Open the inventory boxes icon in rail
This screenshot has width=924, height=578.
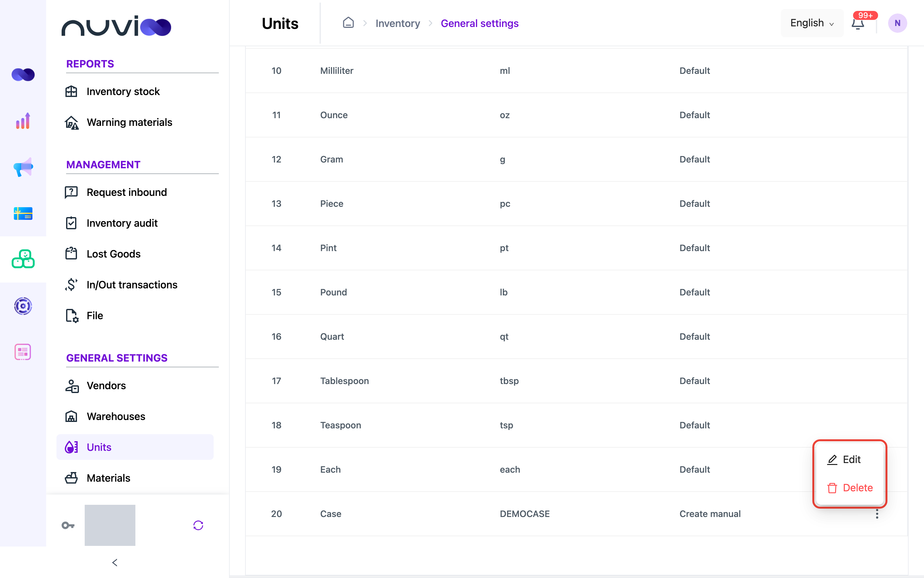tap(23, 259)
